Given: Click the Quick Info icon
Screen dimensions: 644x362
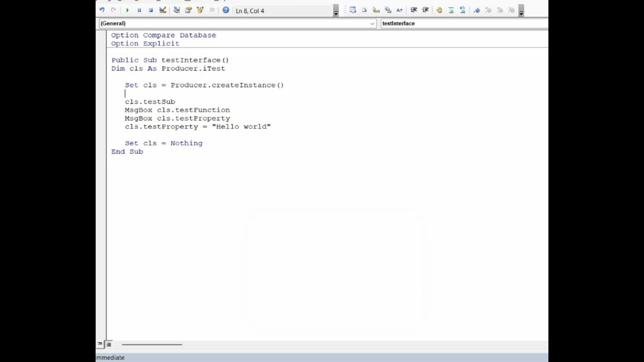Looking at the screenshot, I should pyautogui.click(x=376, y=10).
